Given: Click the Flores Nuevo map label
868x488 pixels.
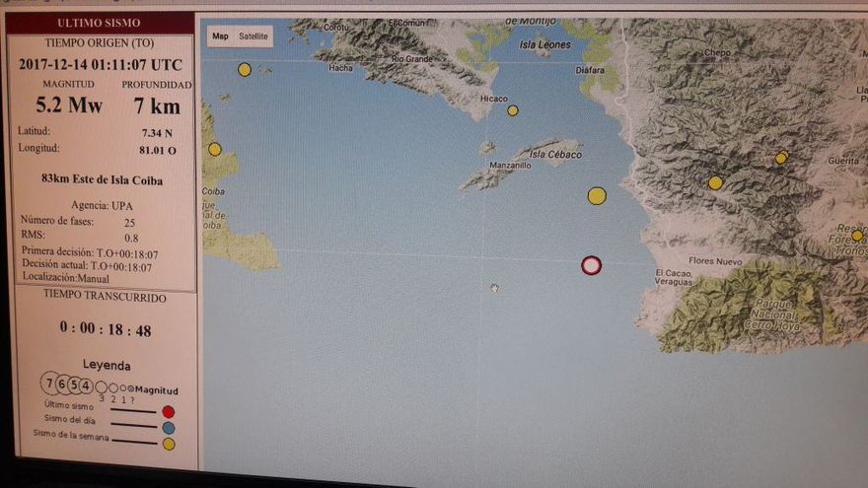Looking at the screenshot, I should point(714,260).
